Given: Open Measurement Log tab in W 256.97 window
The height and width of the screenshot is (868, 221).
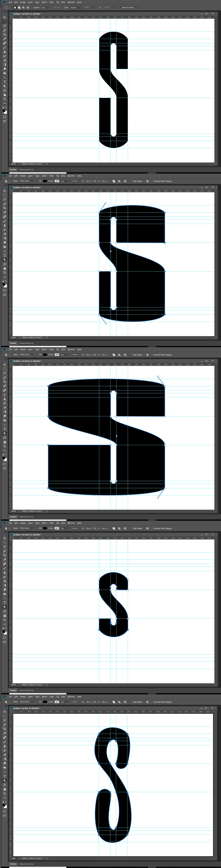Looking at the screenshot, I should [26, 864].
